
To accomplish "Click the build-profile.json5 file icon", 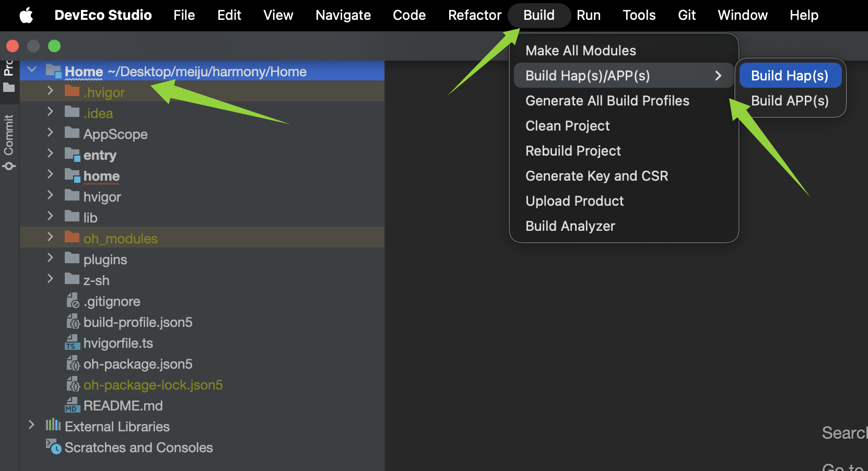I will tap(73, 322).
